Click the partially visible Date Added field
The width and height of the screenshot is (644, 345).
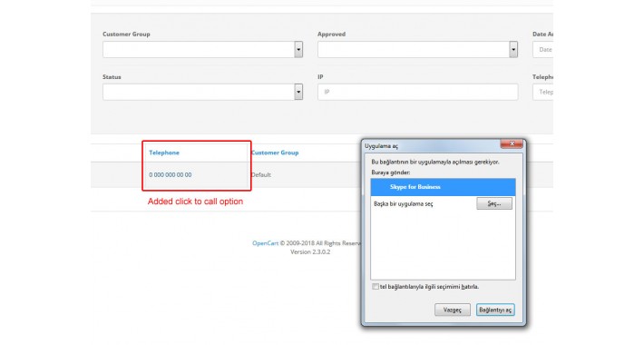click(543, 49)
